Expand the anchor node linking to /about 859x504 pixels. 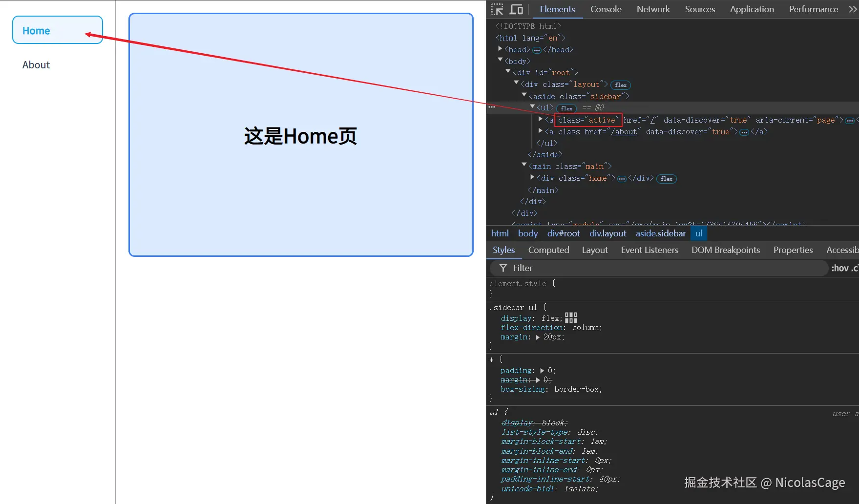point(541,130)
